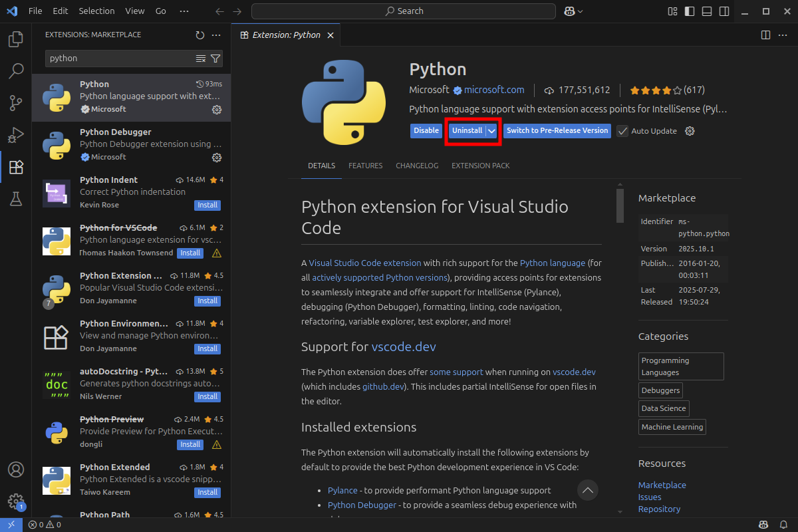This screenshot has width=798, height=532.
Task: Select the Extensions view icon
Action: tap(16, 167)
